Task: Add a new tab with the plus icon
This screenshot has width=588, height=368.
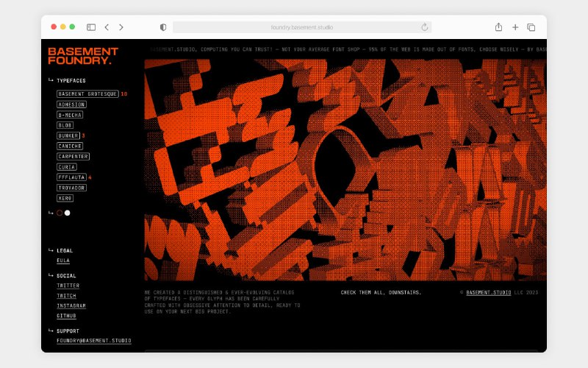Action: 515,27
